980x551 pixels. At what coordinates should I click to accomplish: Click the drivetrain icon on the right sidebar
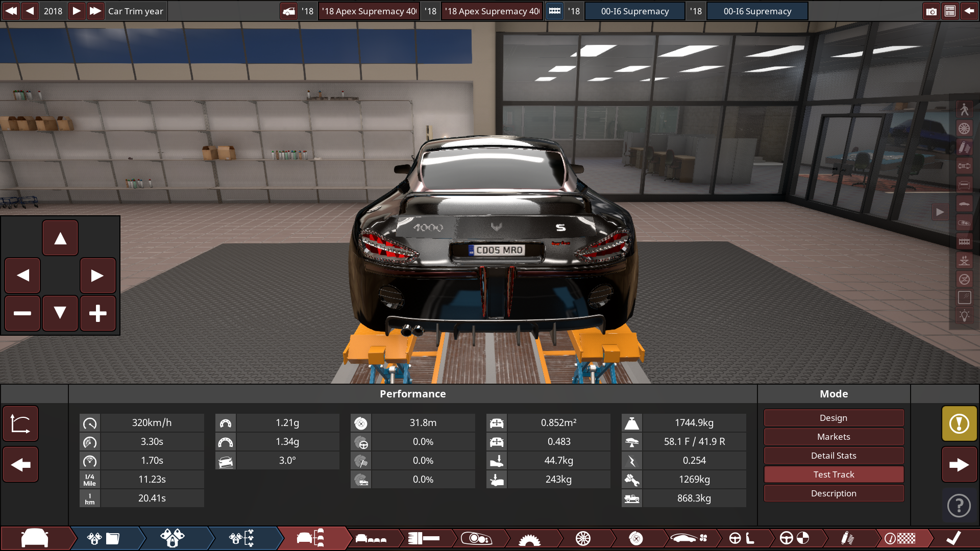pos(965,165)
